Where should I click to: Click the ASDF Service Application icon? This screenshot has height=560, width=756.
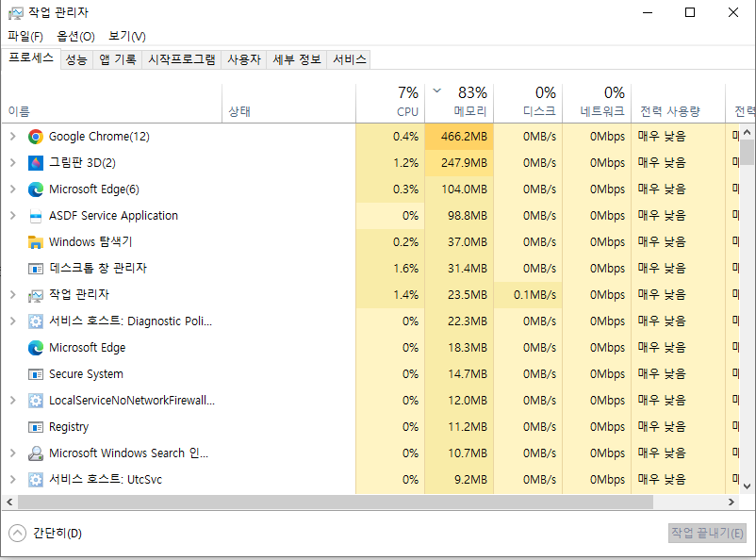[x=36, y=216]
